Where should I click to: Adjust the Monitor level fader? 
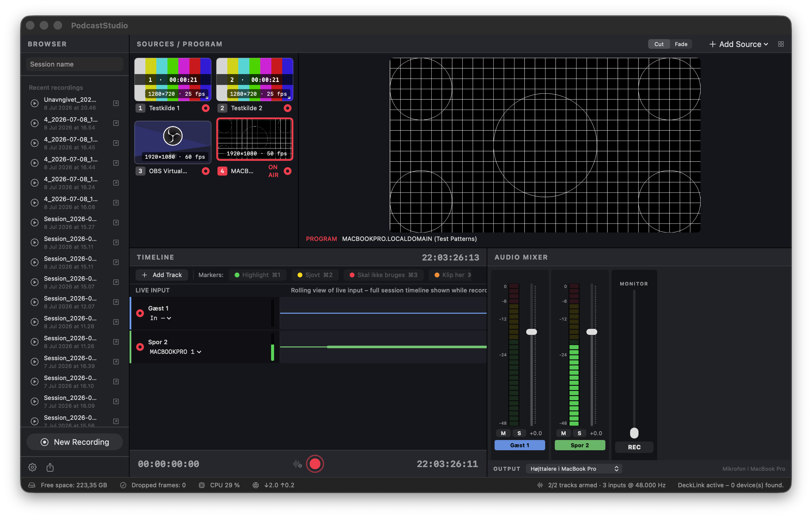coord(634,433)
